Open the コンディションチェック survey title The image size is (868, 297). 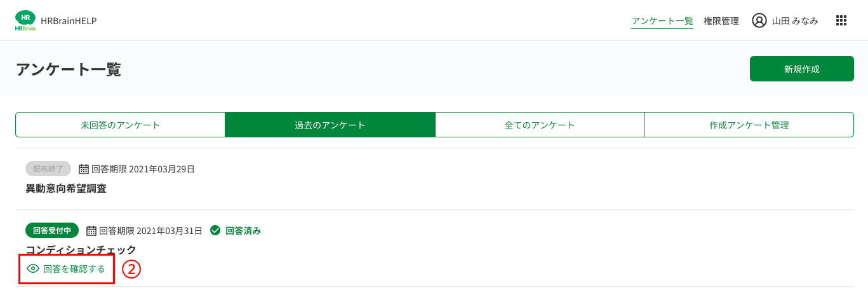(81, 249)
